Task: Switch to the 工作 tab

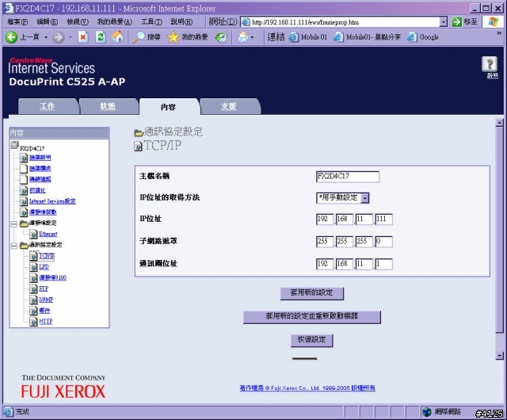Action: click(x=48, y=106)
